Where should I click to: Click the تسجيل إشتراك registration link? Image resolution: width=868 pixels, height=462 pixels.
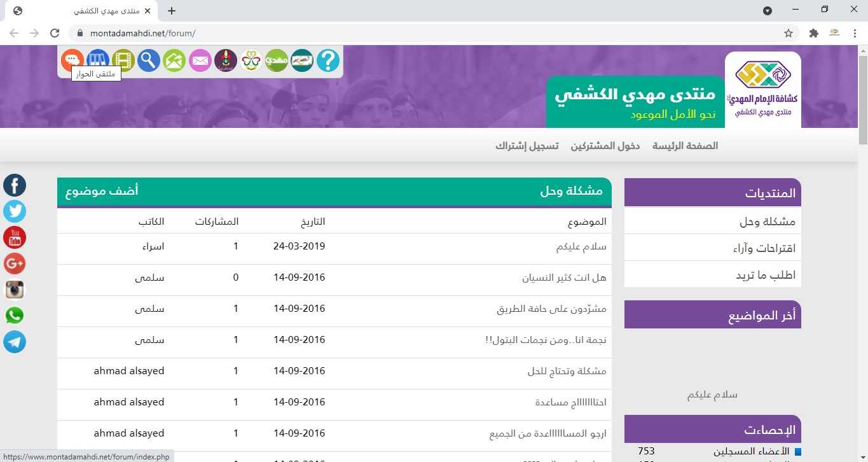(527, 146)
